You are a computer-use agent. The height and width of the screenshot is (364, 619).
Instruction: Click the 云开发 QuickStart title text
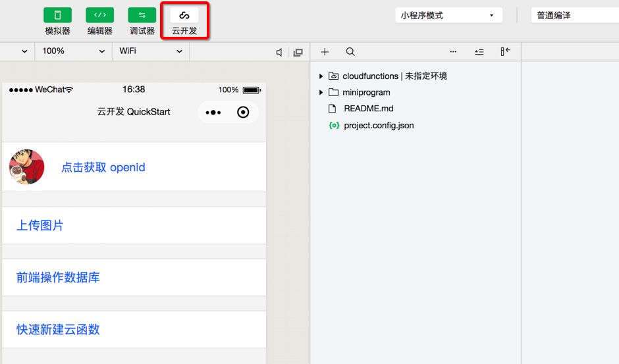pyautogui.click(x=134, y=112)
